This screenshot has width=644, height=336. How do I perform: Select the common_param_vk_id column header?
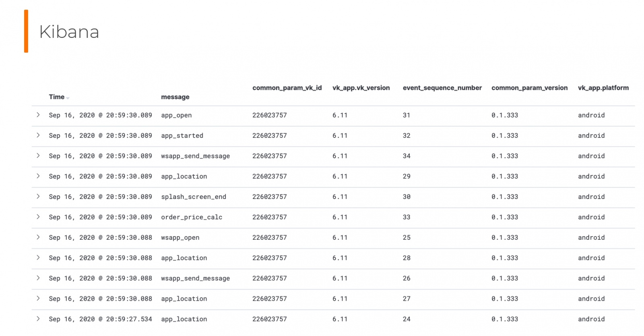point(287,88)
